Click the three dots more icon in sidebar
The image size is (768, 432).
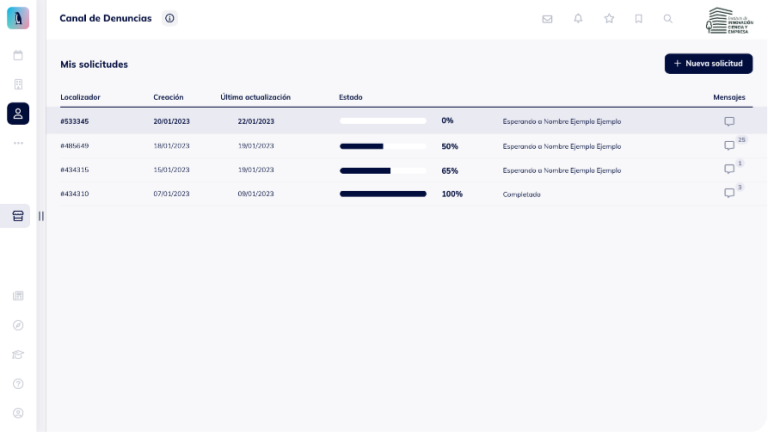(x=18, y=143)
